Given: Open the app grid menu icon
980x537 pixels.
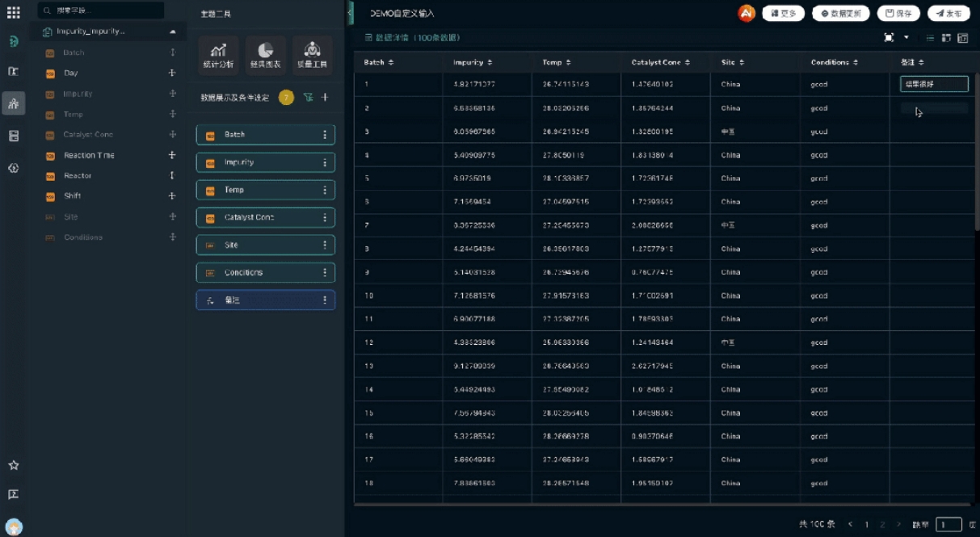Looking at the screenshot, I should click(13, 13).
